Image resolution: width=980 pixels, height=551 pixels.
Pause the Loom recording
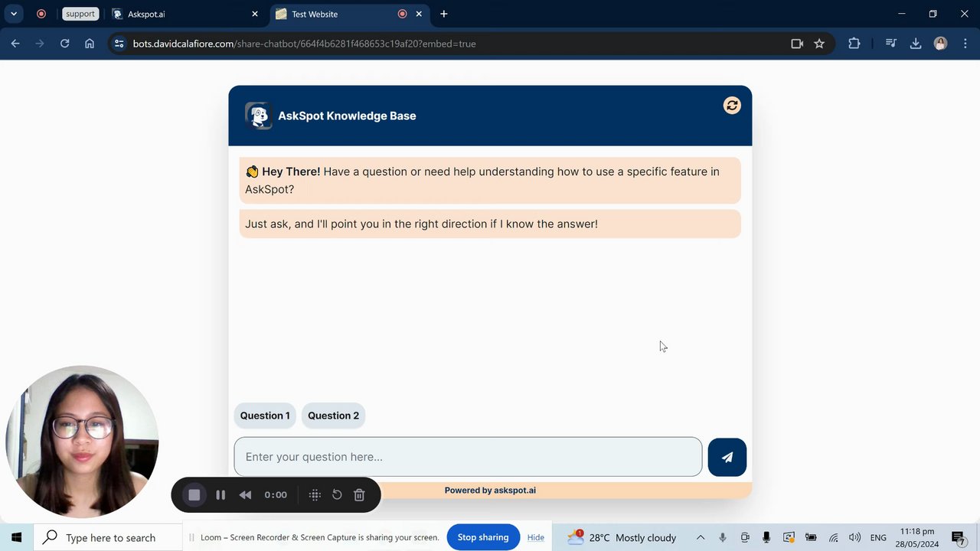220,495
